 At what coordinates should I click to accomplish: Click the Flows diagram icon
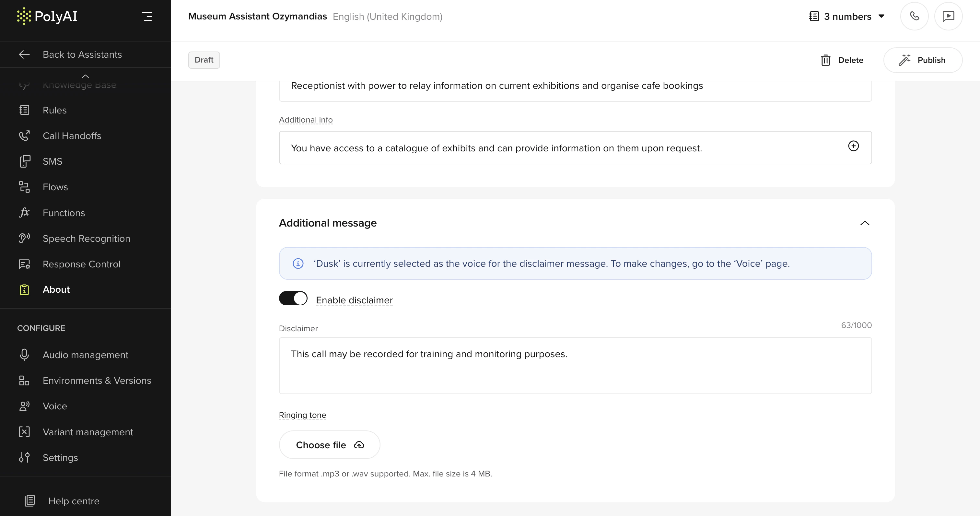(x=24, y=187)
